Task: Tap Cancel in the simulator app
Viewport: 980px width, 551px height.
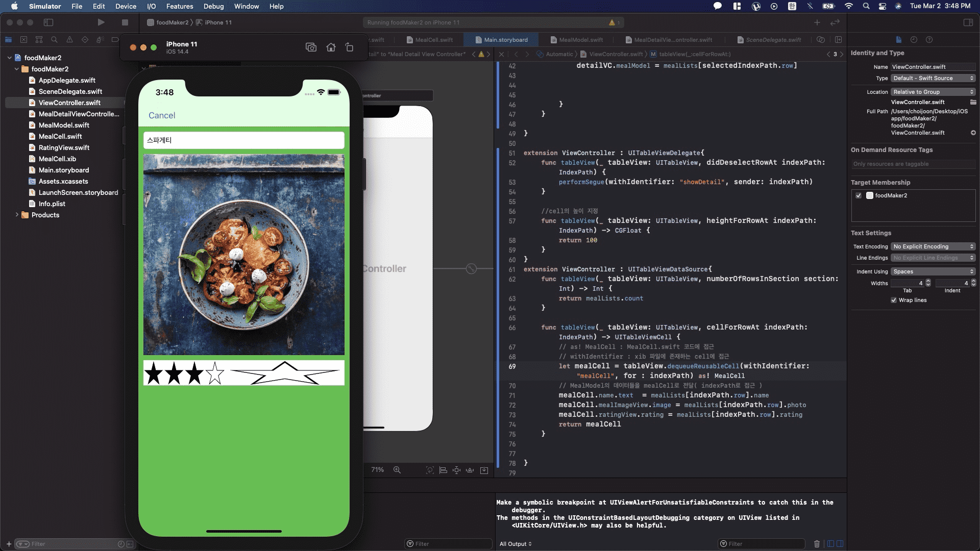Action: 162,115
